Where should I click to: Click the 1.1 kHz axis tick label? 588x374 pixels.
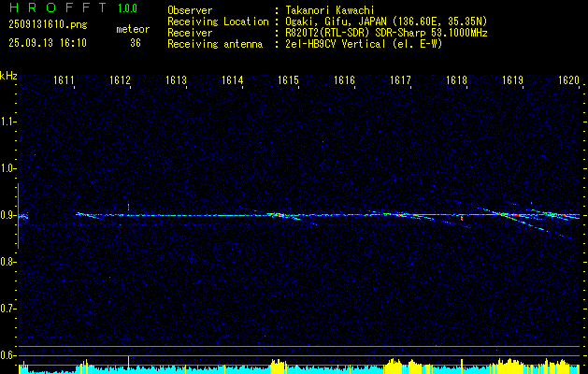[7, 122]
